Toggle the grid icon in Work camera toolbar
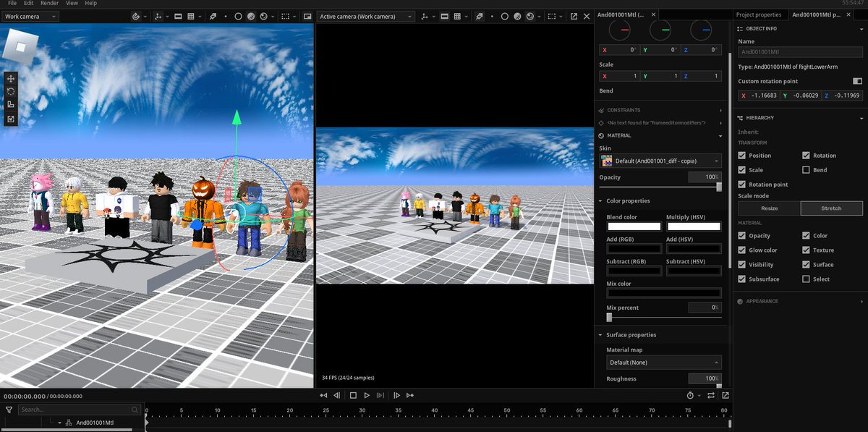Image resolution: width=868 pixels, height=432 pixels. [191, 16]
